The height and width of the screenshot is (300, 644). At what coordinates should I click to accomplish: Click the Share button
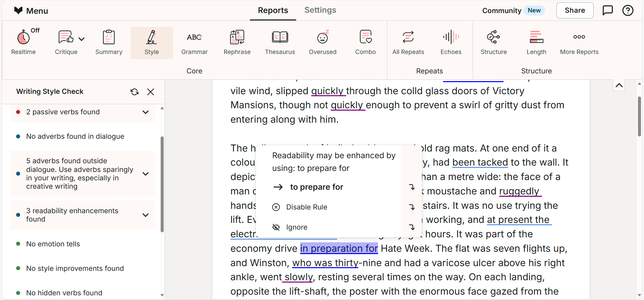[x=575, y=10]
